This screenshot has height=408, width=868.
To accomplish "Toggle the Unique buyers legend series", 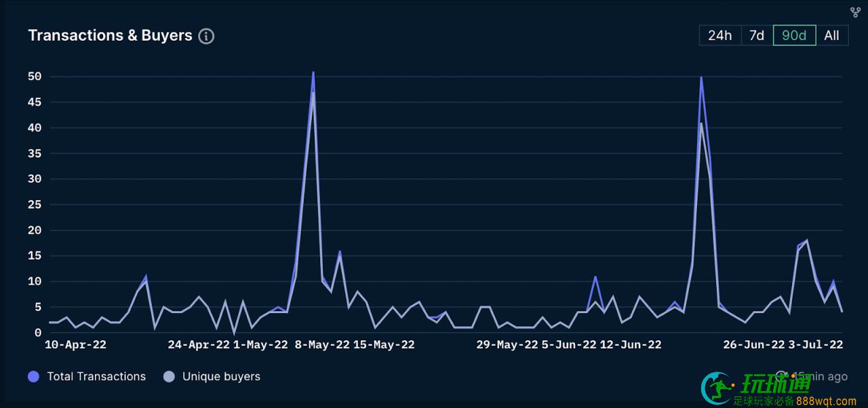I will point(212,376).
